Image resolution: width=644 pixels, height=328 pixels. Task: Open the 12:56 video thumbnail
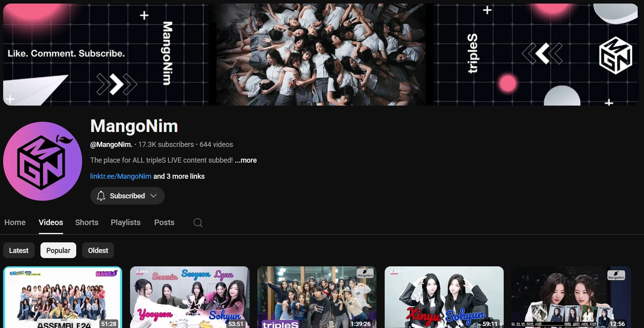571,297
